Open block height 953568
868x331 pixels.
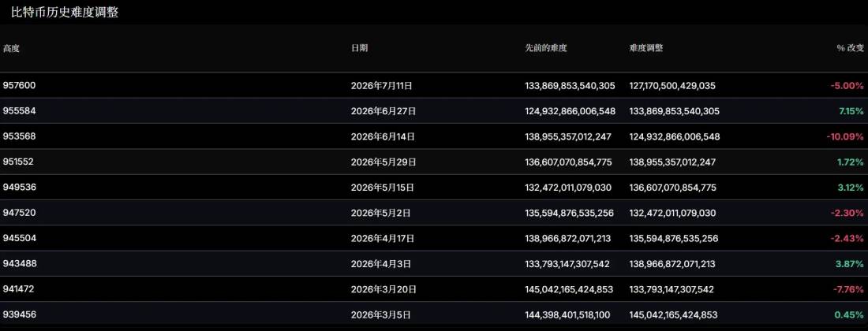pos(20,136)
